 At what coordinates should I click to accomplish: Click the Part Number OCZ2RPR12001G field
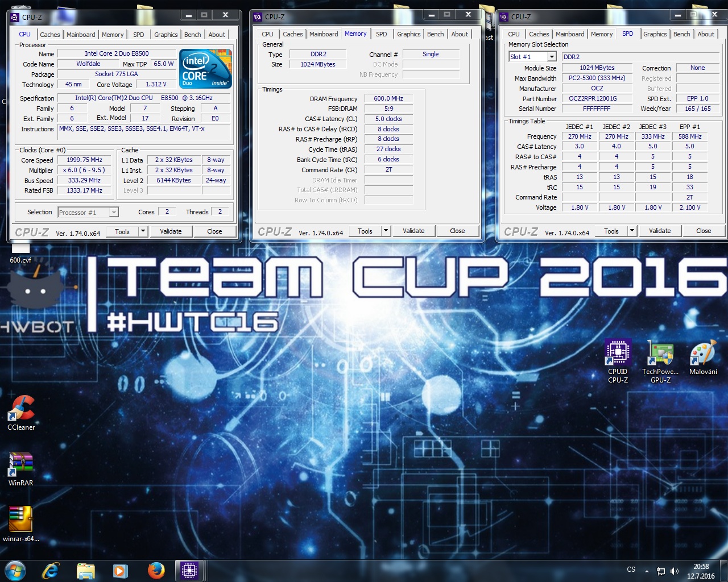(597, 98)
